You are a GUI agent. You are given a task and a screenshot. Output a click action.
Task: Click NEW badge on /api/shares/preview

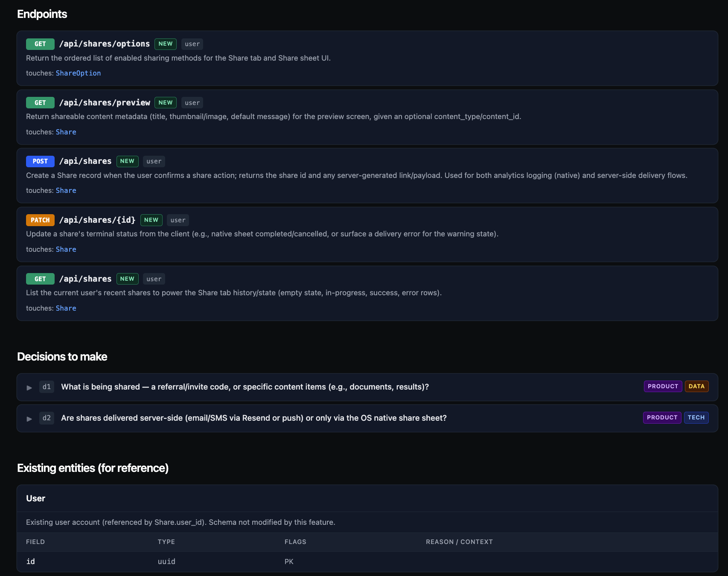[166, 102]
